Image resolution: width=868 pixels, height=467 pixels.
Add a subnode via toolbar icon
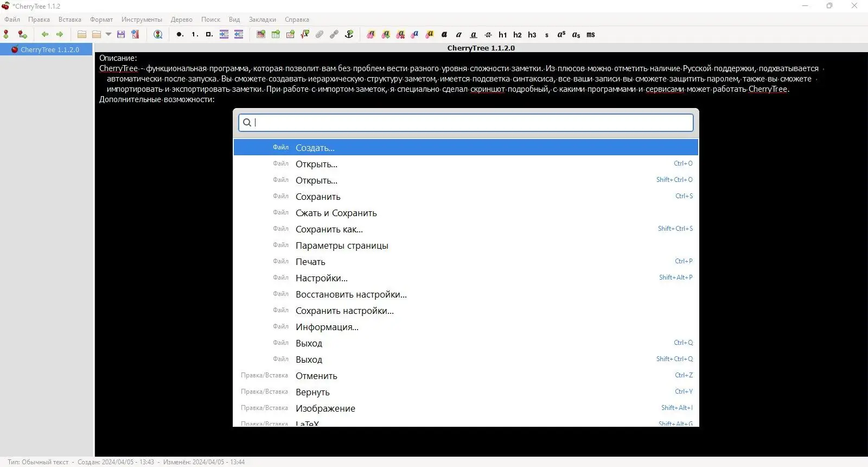coord(22,34)
